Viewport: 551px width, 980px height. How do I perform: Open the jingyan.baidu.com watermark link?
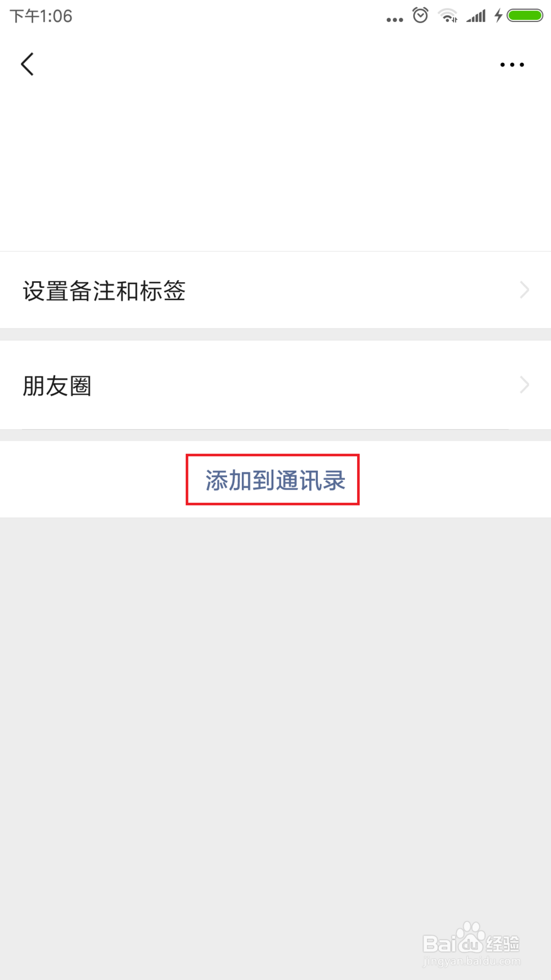click(472, 961)
